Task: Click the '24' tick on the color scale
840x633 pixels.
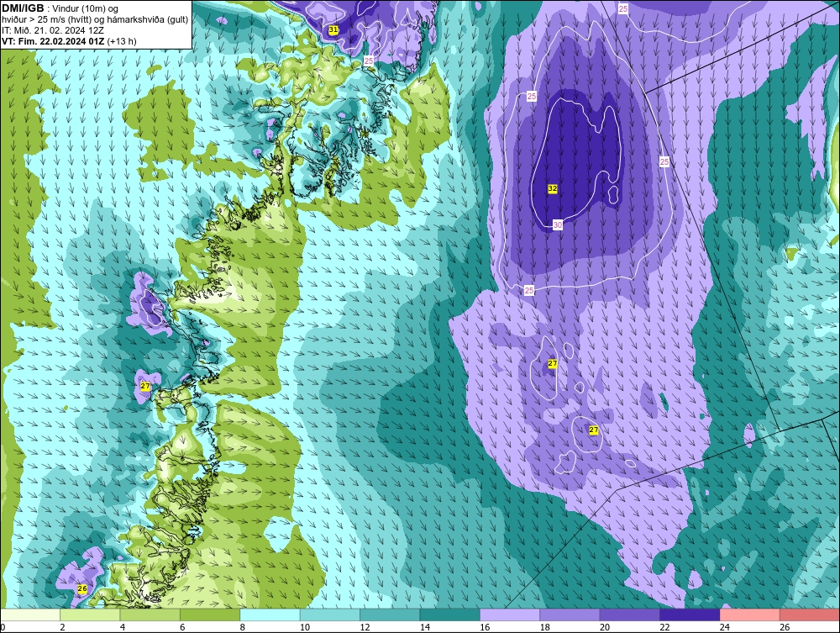Action: pos(725,627)
